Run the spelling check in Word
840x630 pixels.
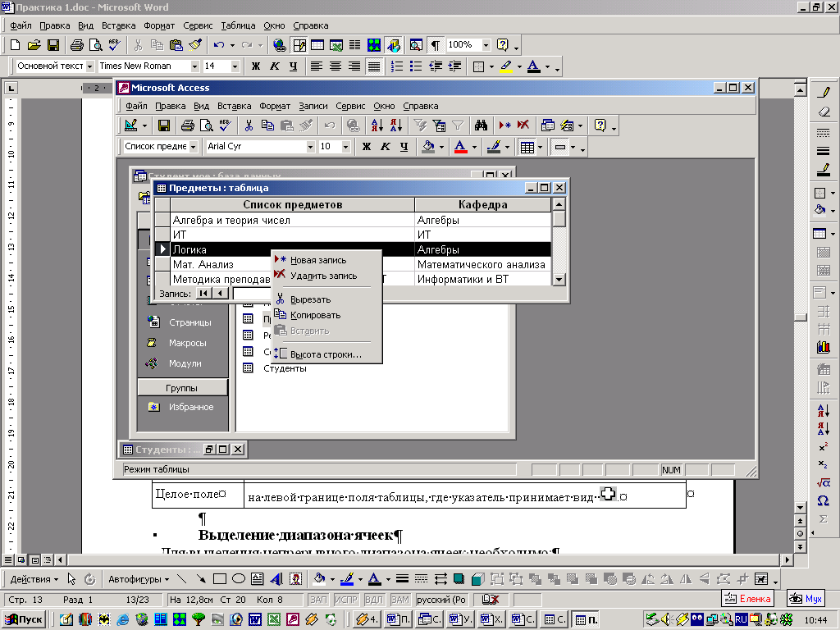pyautogui.click(x=115, y=45)
